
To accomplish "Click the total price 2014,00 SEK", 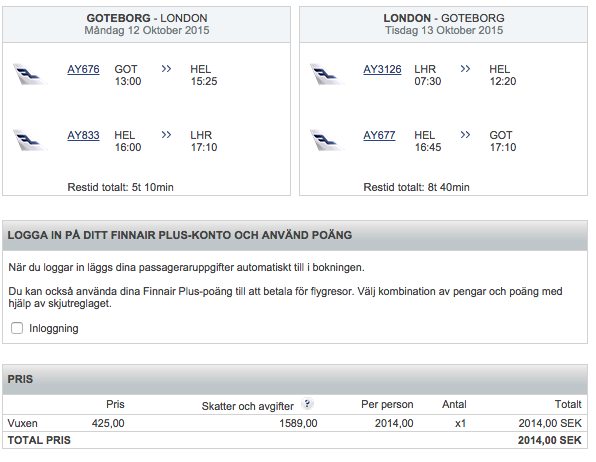I will point(549,440).
